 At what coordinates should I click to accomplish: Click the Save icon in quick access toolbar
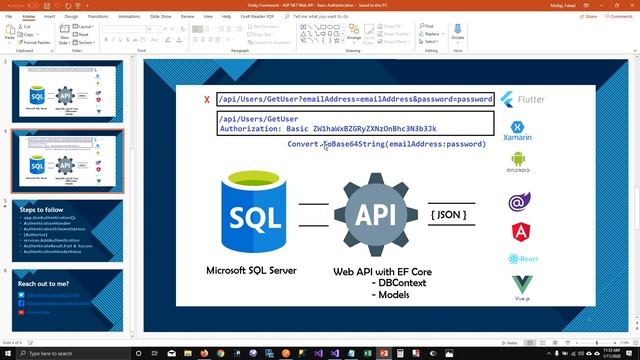click(47, 6)
